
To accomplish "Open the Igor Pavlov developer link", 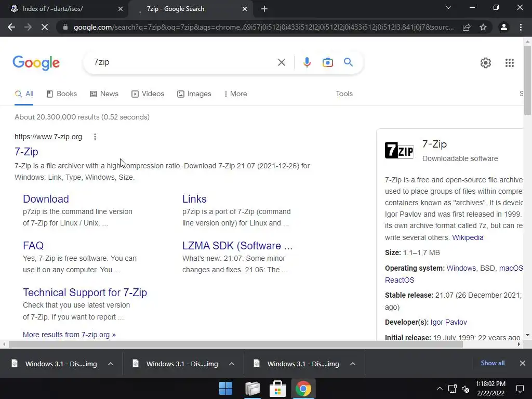I will point(448,322).
